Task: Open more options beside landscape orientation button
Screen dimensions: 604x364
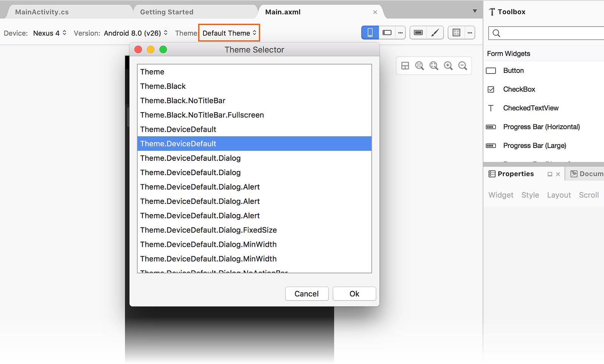Action: (x=401, y=33)
